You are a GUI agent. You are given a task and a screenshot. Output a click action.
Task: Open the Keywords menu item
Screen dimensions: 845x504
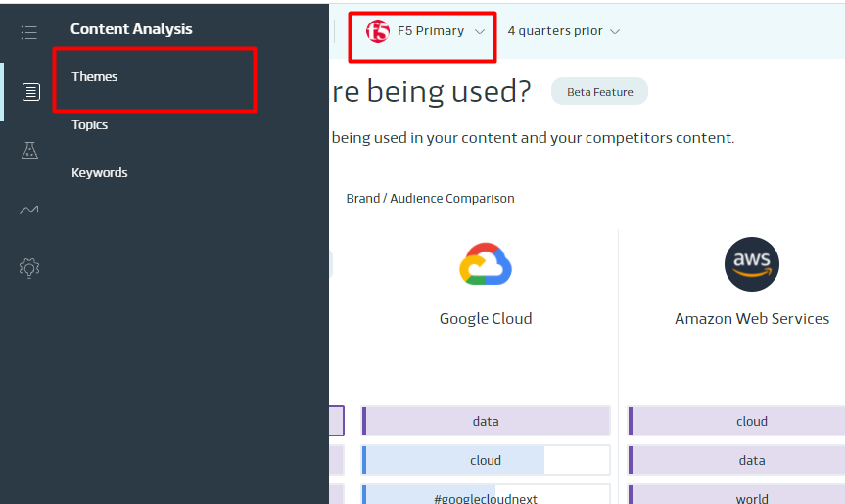point(100,173)
